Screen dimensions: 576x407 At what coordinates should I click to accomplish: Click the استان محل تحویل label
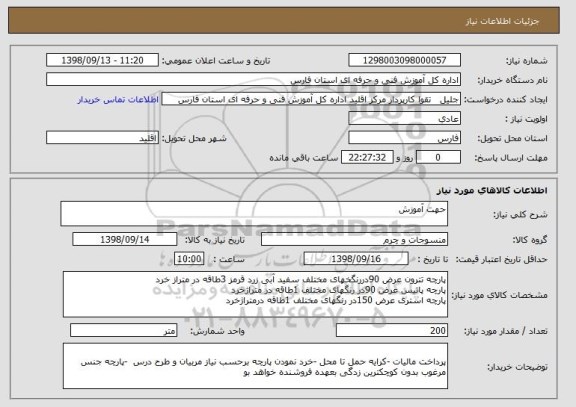[x=512, y=138]
